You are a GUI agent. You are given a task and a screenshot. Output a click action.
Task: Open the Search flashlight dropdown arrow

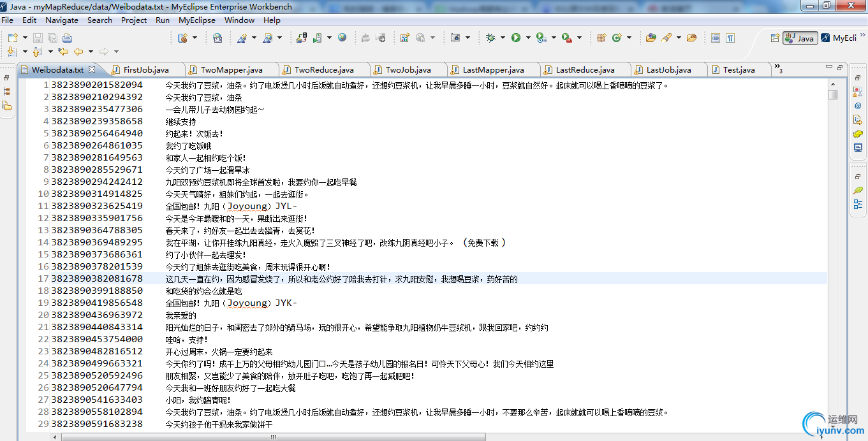[x=679, y=38]
